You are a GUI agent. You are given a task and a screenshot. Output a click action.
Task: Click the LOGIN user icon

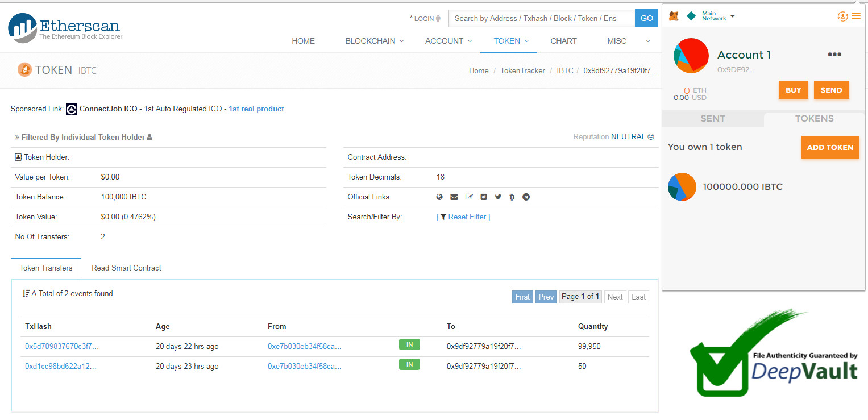coord(438,19)
